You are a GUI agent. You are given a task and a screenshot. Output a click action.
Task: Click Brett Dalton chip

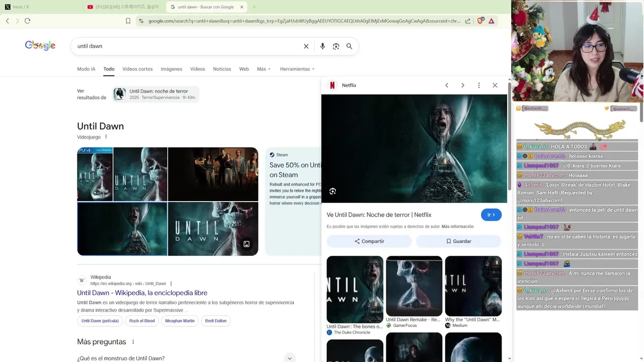(x=216, y=321)
